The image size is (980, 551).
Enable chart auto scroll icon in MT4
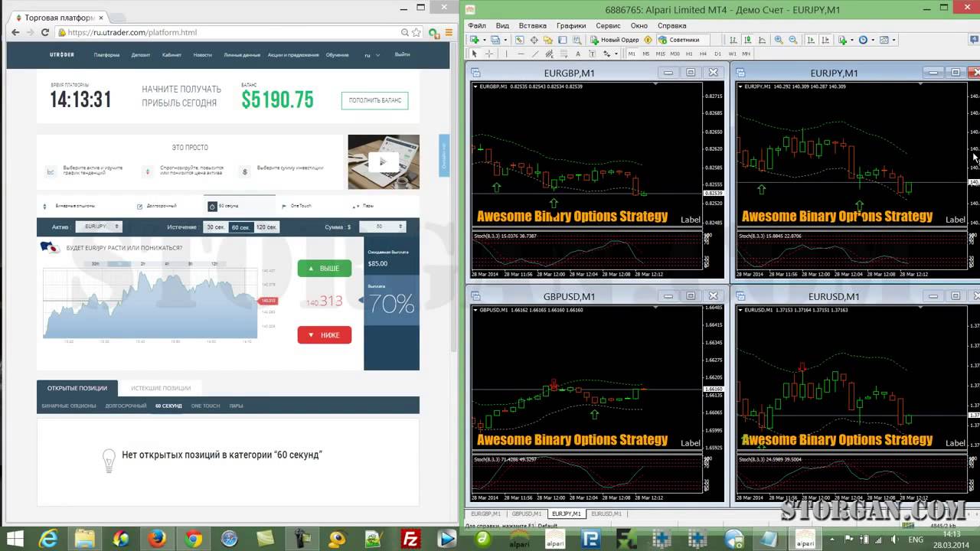(x=811, y=40)
